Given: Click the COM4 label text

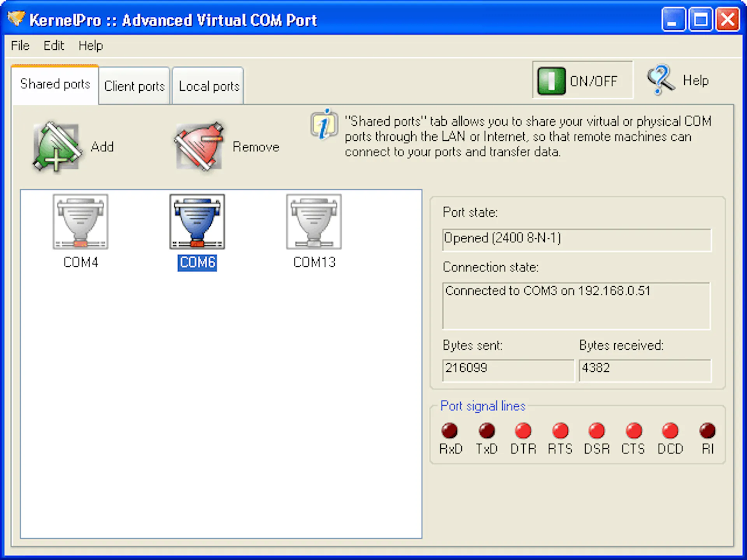Looking at the screenshot, I should pos(81,262).
